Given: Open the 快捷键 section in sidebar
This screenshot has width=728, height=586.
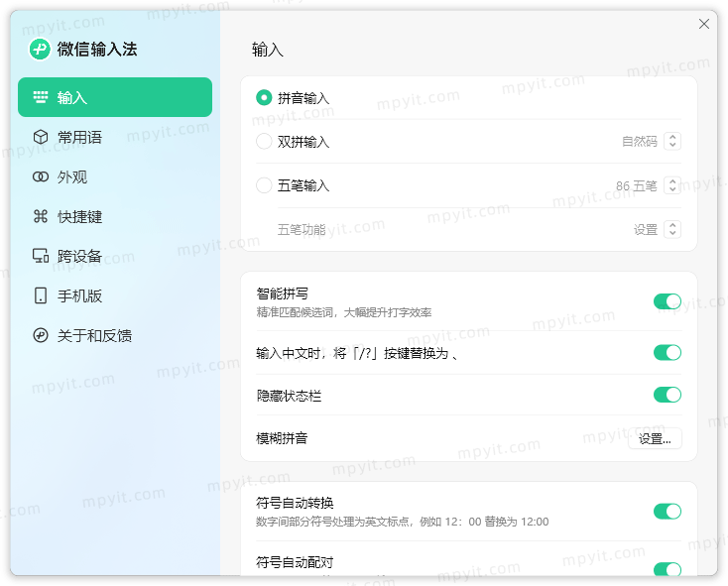Looking at the screenshot, I should tap(115, 216).
